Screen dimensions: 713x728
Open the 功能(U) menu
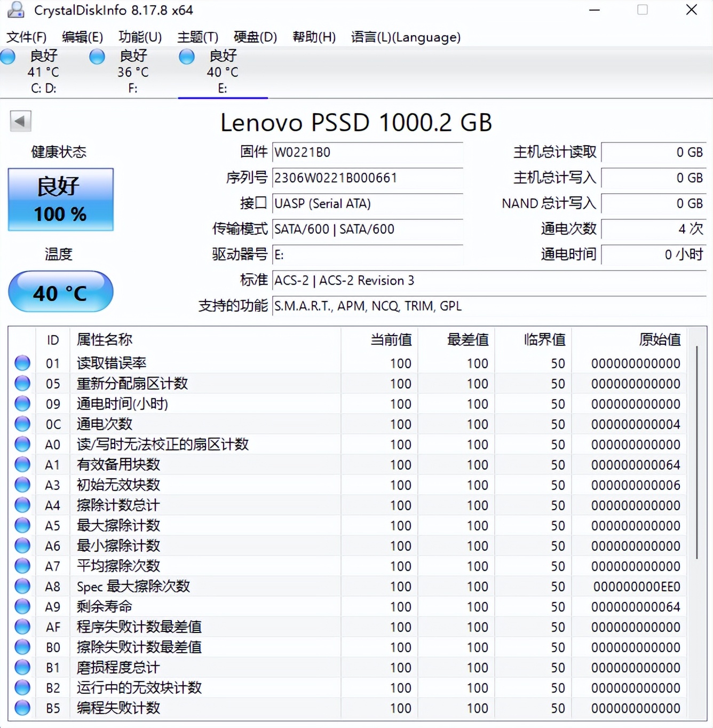(x=140, y=37)
